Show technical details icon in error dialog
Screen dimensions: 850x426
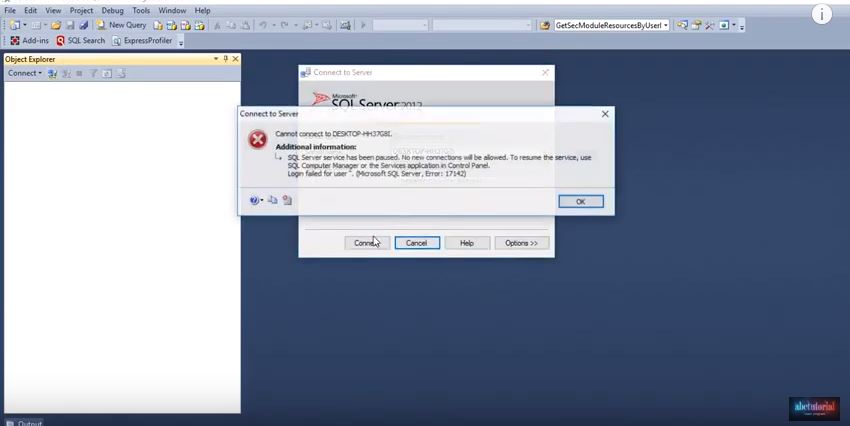point(287,201)
